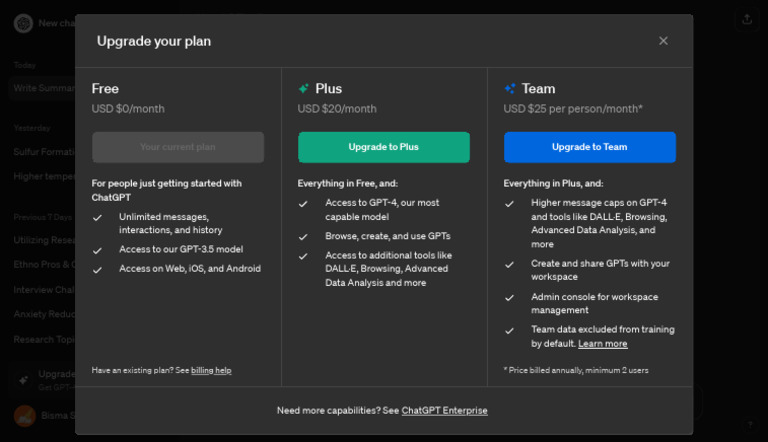Close the Upgrade your plan dialog
Viewport: 768px width, 442px height.
point(663,41)
